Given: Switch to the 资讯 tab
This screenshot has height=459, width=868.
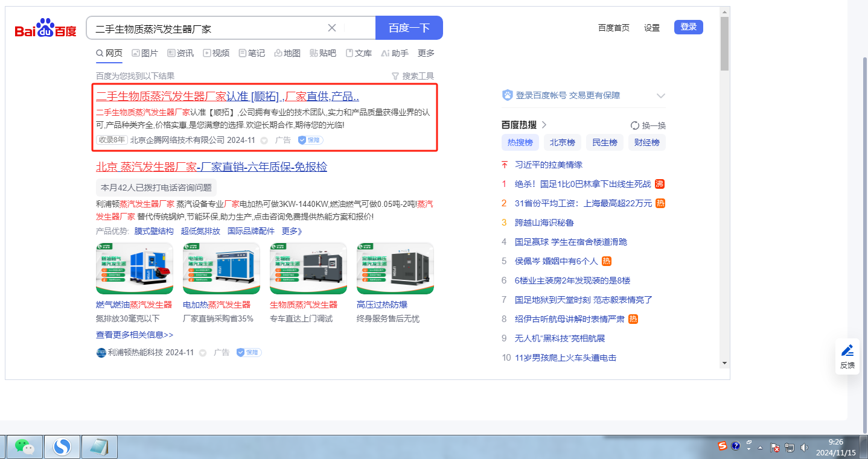Looking at the screenshot, I should 180,53.
